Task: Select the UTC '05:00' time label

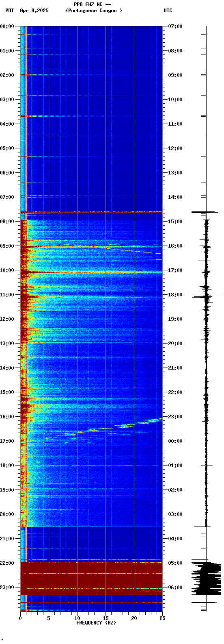Action: pos(175,563)
